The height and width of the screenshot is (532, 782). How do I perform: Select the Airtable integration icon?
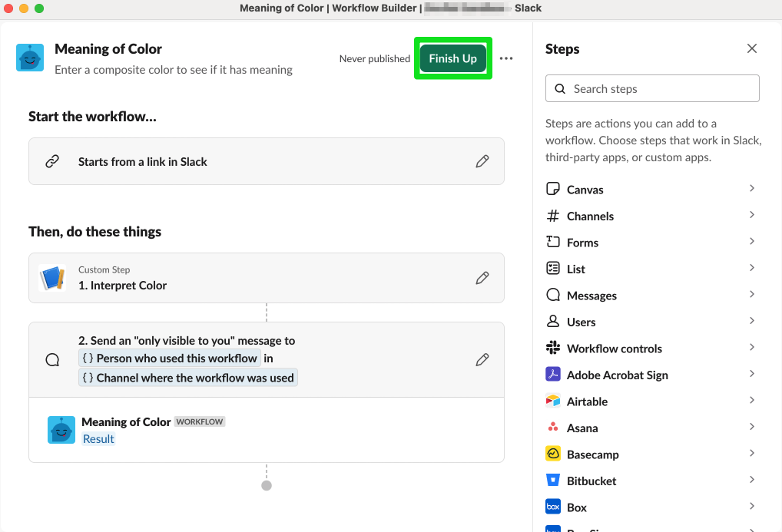pyautogui.click(x=553, y=401)
